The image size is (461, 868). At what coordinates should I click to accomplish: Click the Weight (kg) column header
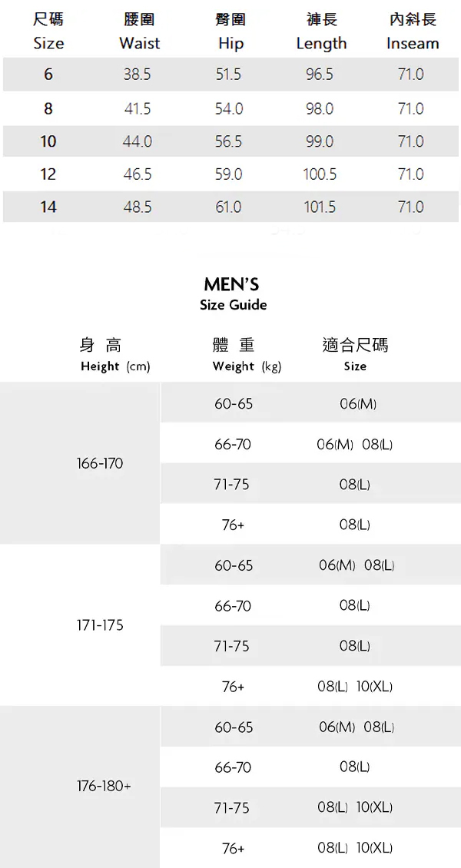coord(247,355)
